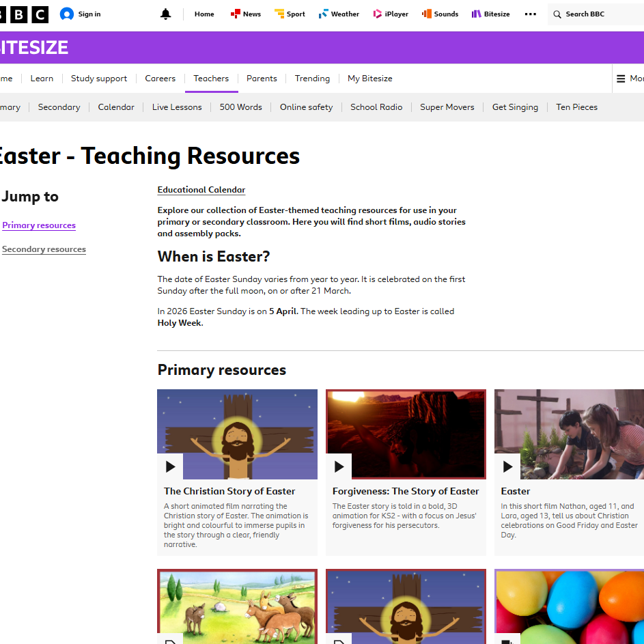
Task: Play the Easter short film with Nathan and Lara
Action: coord(507,466)
